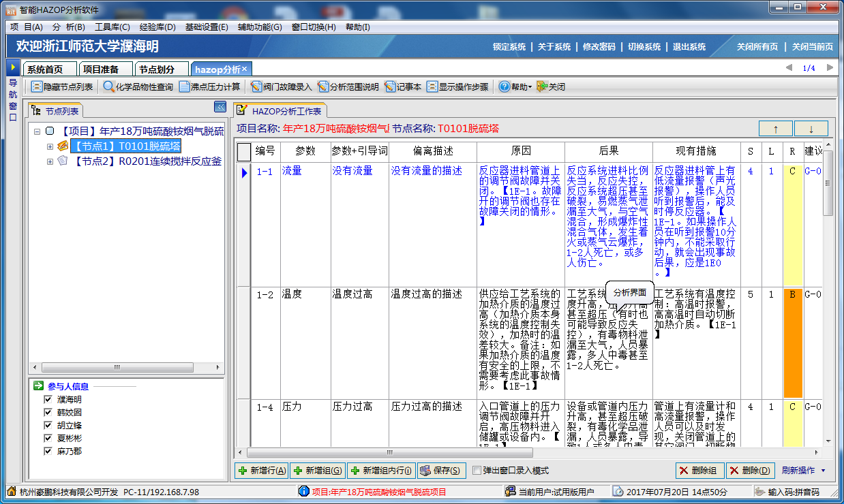Collapse the 项目 root tree node
Screen dimensions: 844x504
[37, 131]
